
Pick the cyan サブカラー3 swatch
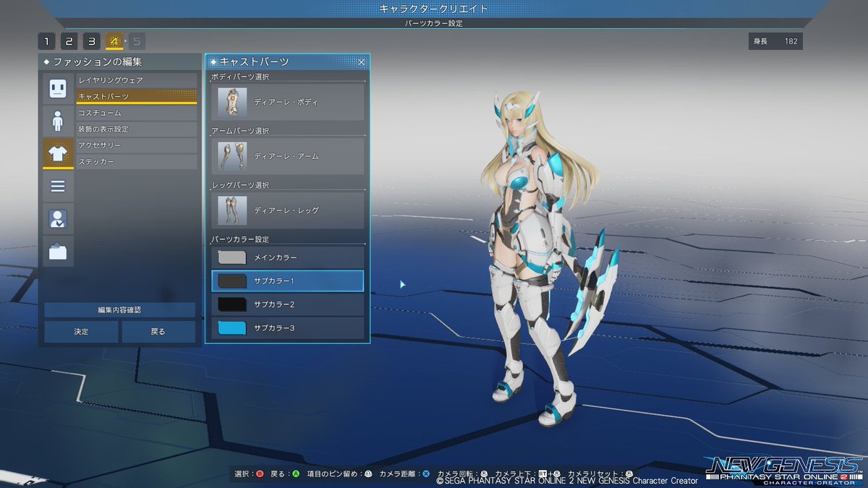[x=232, y=328]
